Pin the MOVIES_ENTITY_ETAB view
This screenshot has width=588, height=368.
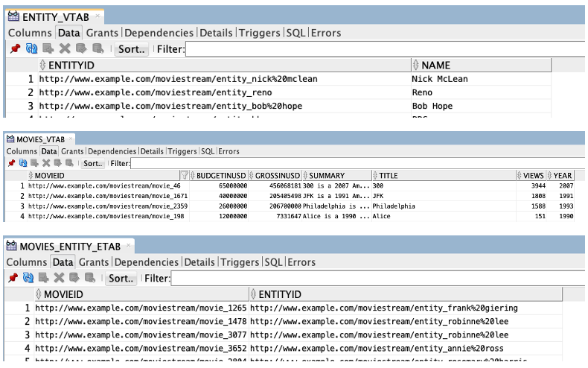pyautogui.click(x=13, y=278)
